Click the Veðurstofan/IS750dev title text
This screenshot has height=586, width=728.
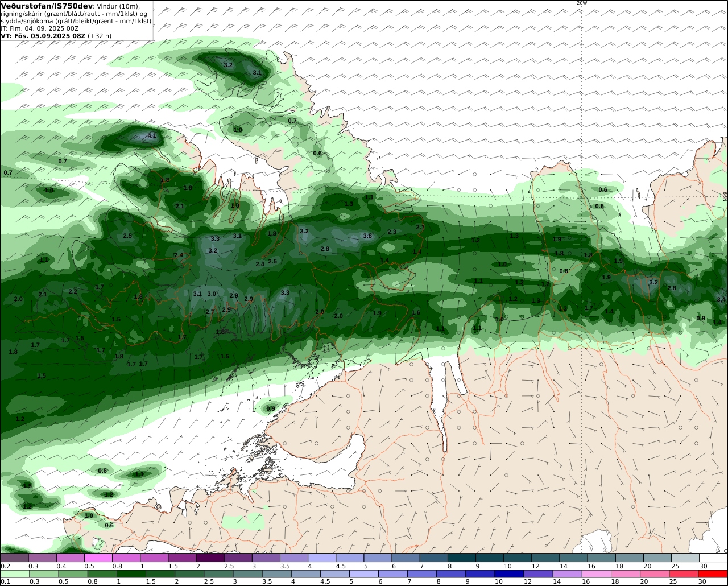click(x=47, y=6)
